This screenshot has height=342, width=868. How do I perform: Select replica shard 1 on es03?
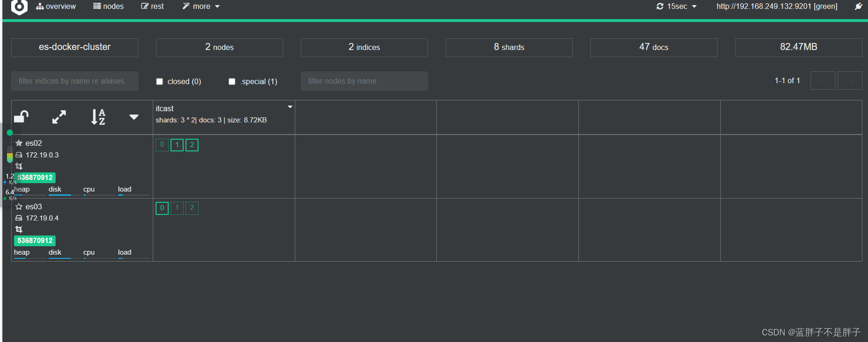(177, 208)
